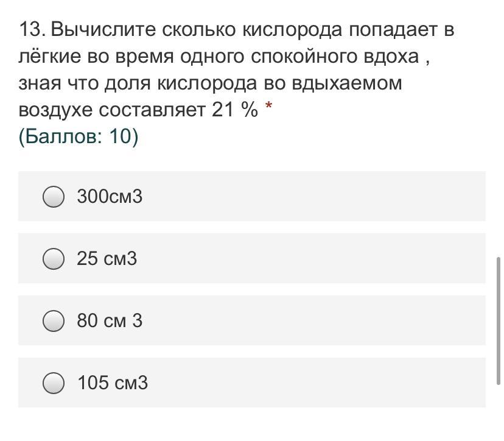Click the '25 см3' answer label text
Image resolution: width=504 pixels, height=441 pixels.
point(107,259)
